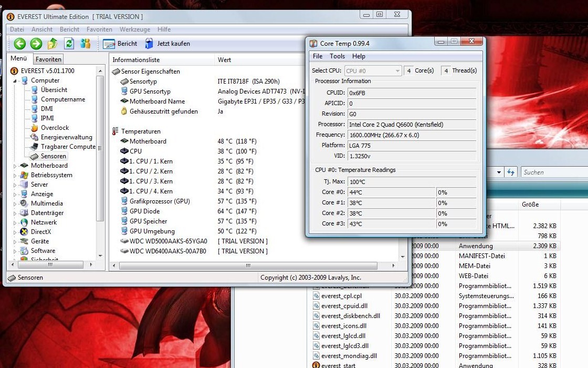Expand the Netzwerk tree node
Image resolution: width=588 pixels, height=368 pixels.
point(15,222)
